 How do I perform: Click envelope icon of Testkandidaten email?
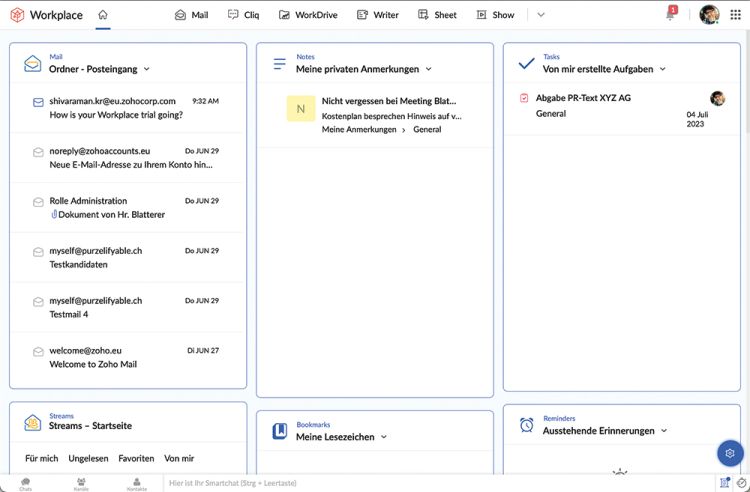(x=38, y=252)
